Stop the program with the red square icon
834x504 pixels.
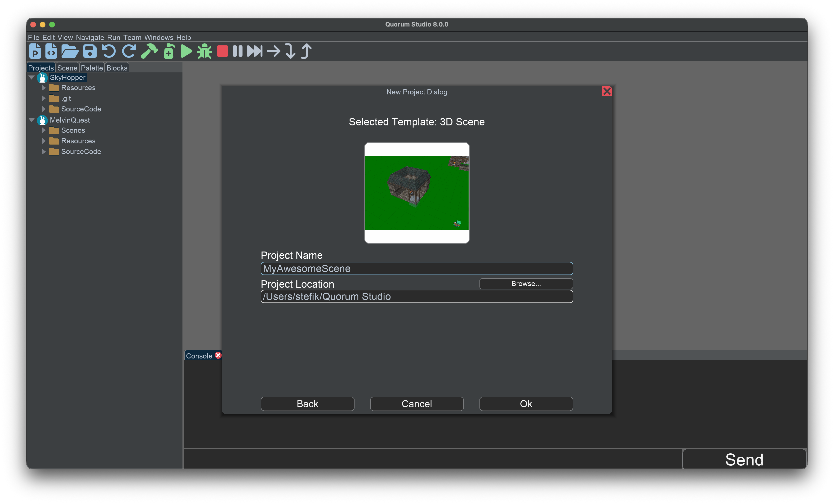pos(222,51)
